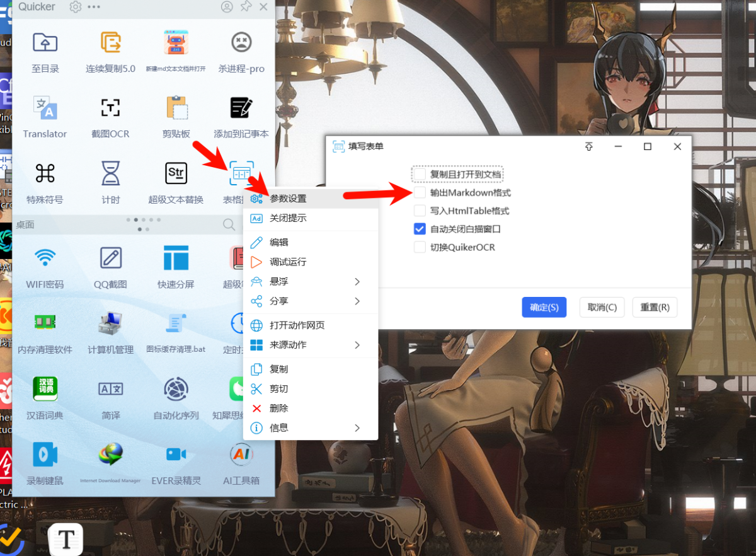
Task: Open Quicker settings gear
Action: [76, 7]
